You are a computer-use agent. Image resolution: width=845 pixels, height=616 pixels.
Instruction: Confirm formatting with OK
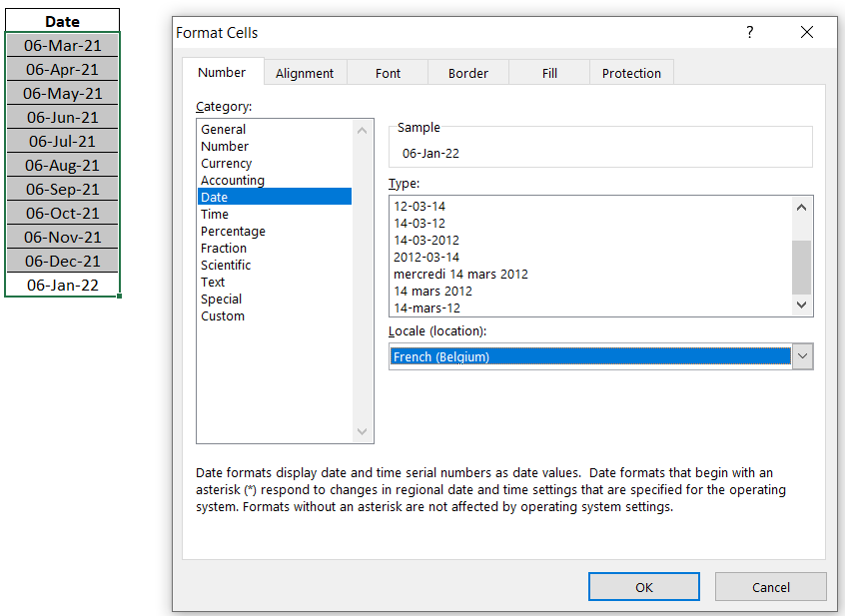[x=643, y=586]
